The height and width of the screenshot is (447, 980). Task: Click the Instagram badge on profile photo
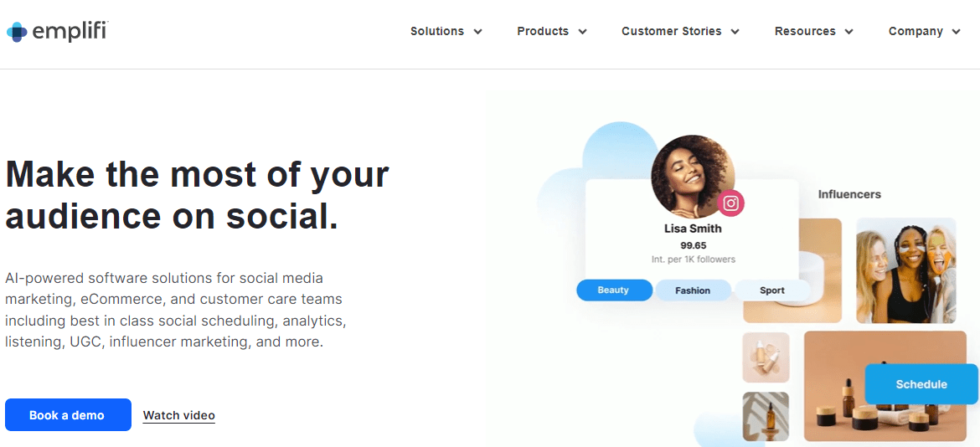[x=730, y=203]
